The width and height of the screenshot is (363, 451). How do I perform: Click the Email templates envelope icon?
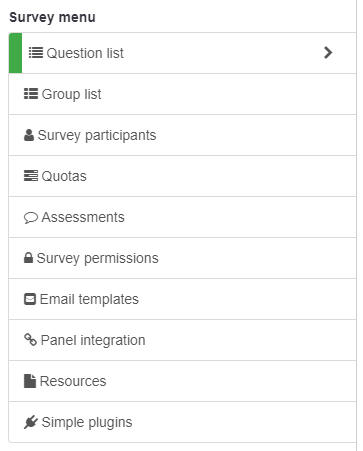[x=30, y=299]
